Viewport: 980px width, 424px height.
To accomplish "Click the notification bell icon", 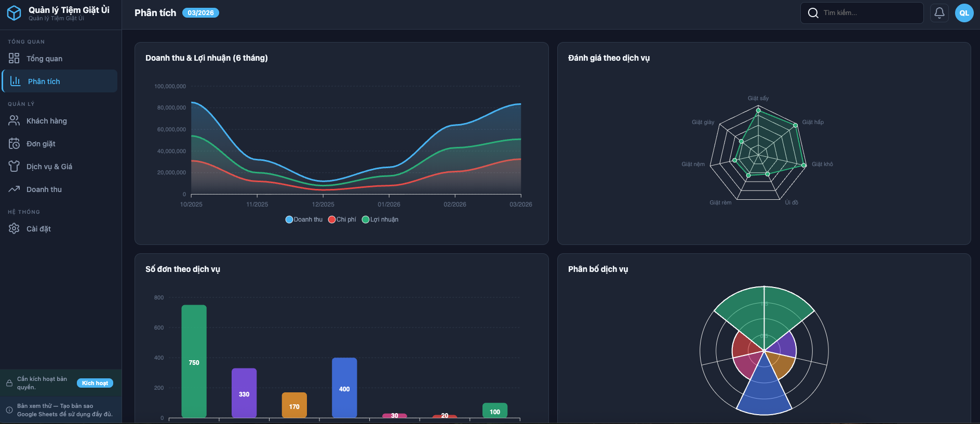I will click(x=939, y=13).
